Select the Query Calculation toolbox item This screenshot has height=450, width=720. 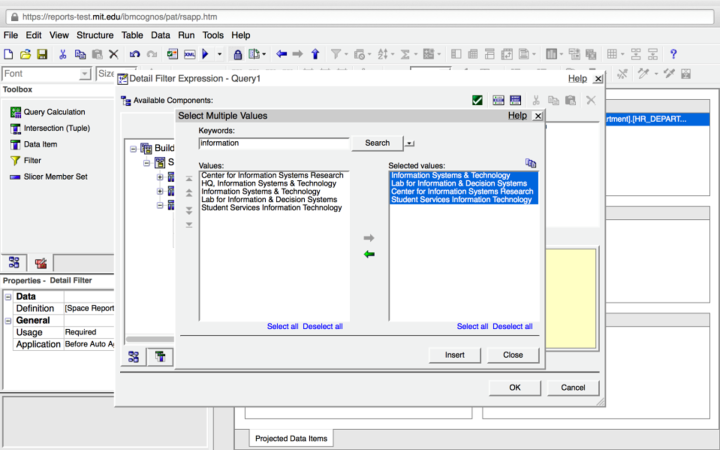click(x=54, y=112)
